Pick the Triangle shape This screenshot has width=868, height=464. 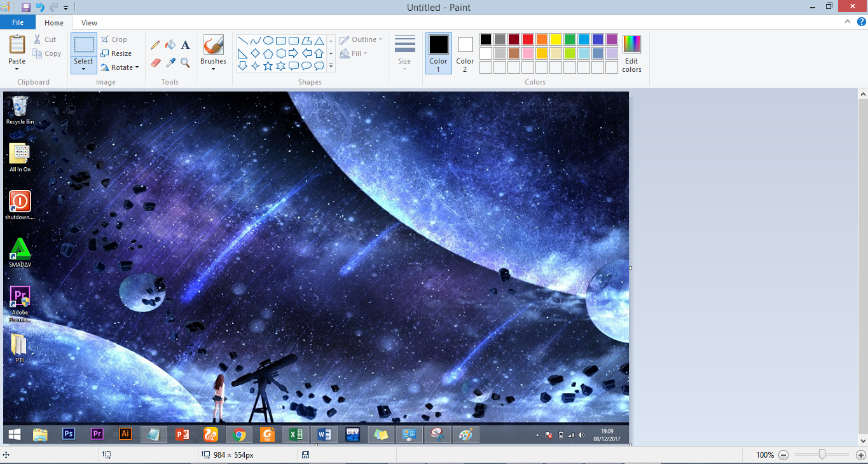[x=319, y=41]
